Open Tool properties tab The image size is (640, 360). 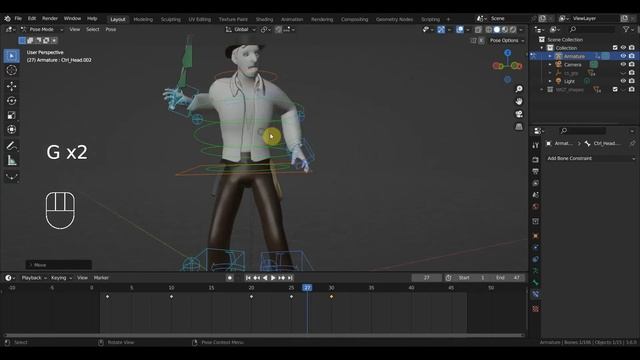536,145
